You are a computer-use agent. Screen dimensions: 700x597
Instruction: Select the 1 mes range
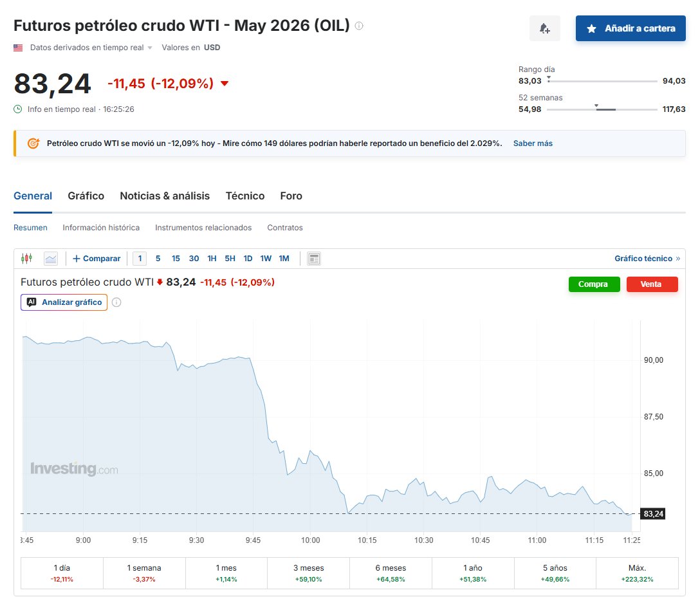(x=226, y=573)
